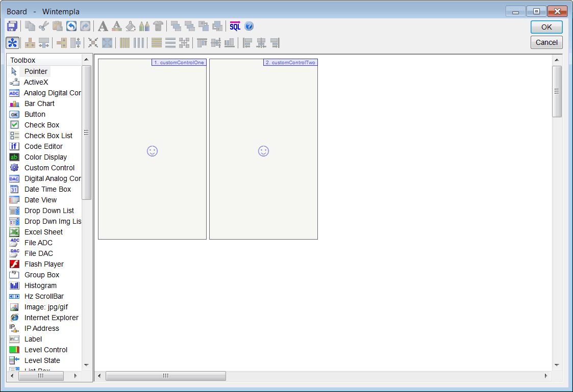
Task: Click the second overlapping-rectangles layer order icon
Action: 190,27
